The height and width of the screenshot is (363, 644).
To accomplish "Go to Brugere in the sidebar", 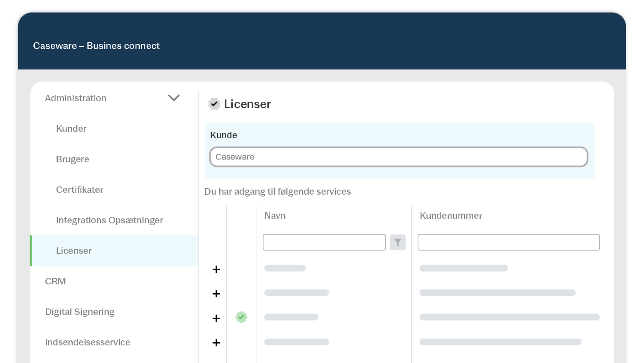I will click(x=73, y=159).
